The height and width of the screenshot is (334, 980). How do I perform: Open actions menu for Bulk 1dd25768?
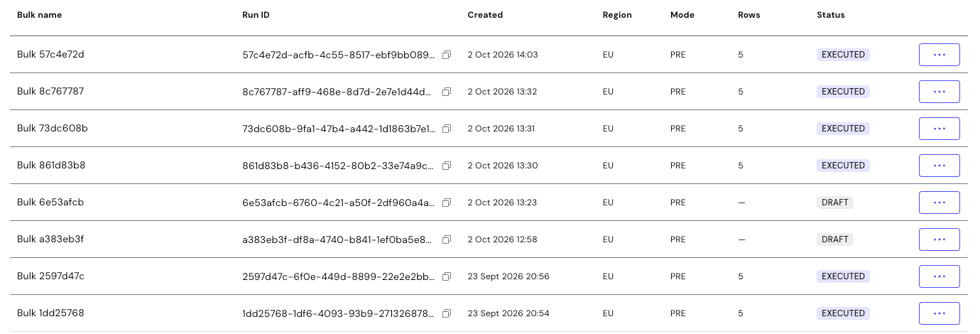click(939, 313)
